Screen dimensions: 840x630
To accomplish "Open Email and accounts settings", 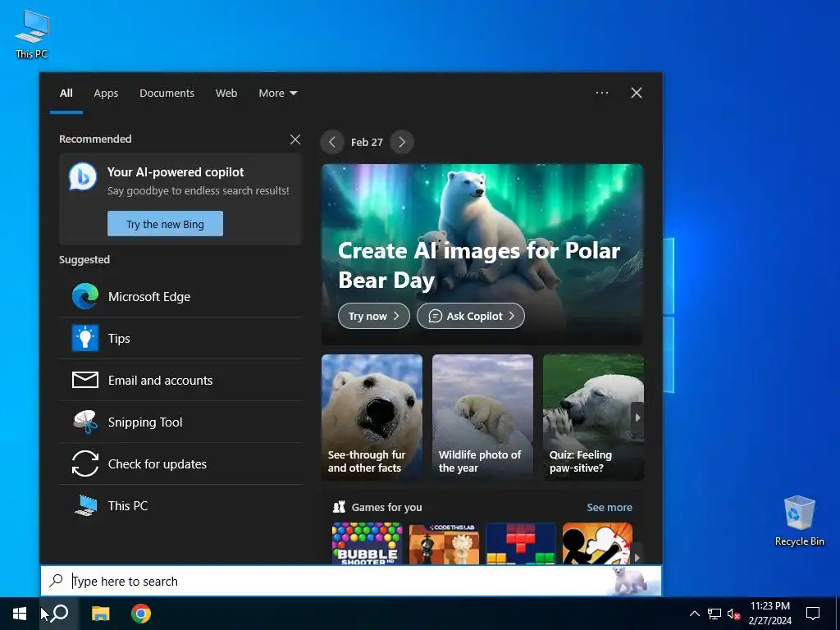I will pos(181,381).
